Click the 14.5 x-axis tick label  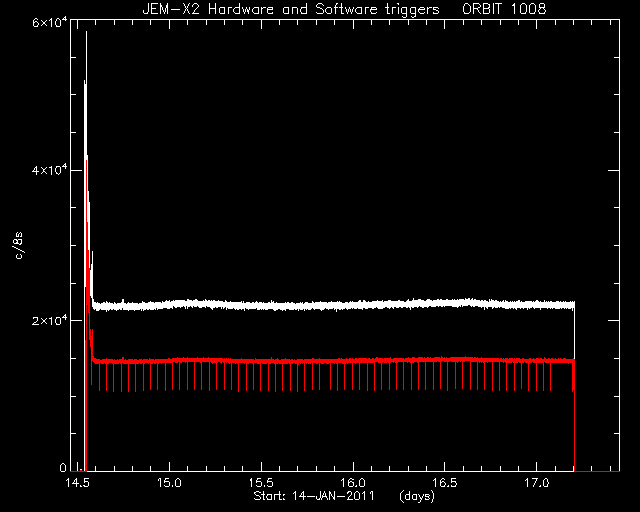click(77, 483)
